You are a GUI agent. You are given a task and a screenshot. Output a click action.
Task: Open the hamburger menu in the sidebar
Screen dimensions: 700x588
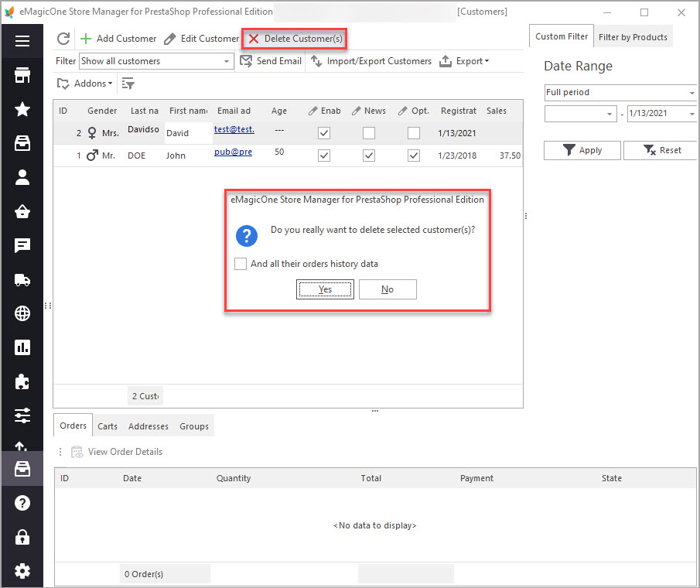pyautogui.click(x=22, y=41)
